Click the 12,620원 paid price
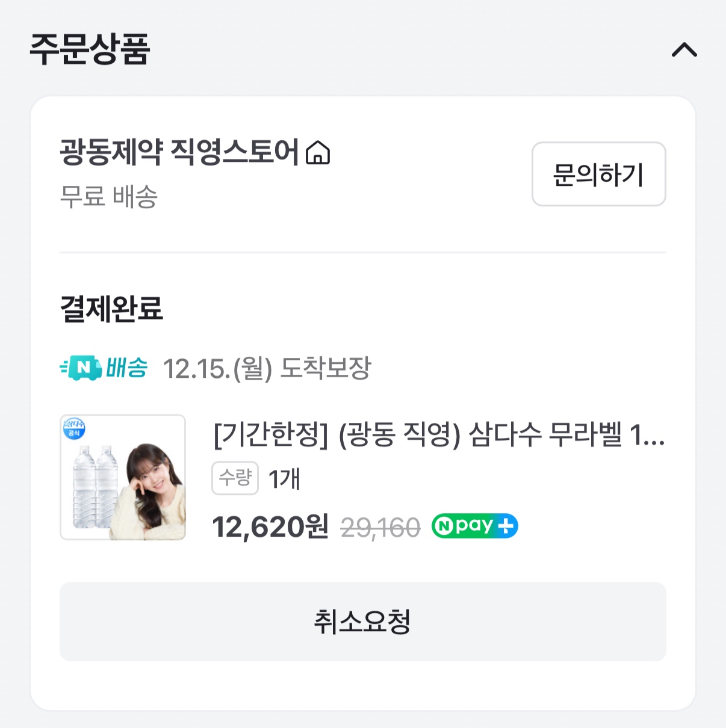This screenshot has height=728, width=726. coord(270,527)
